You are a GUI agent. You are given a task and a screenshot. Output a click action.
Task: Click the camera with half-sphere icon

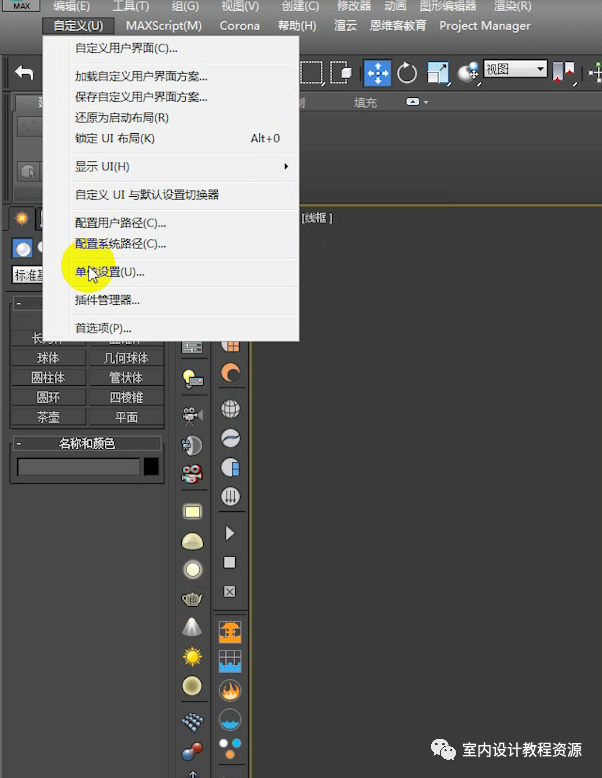[193, 445]
